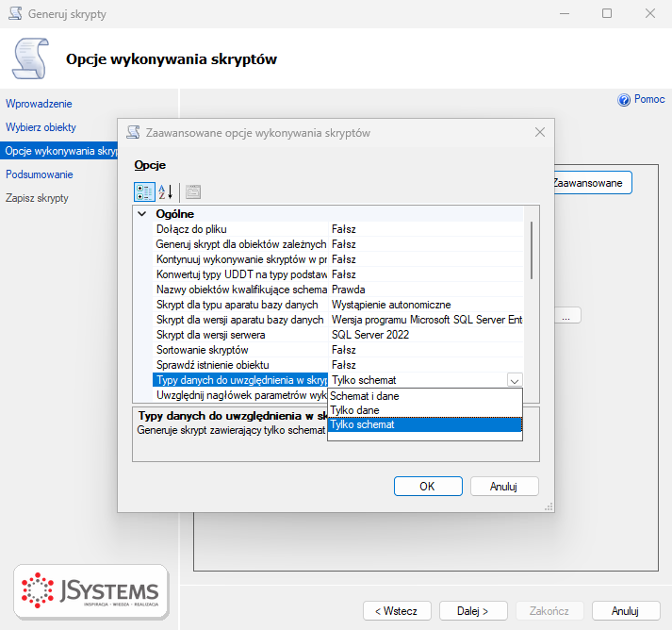Switch property grid to Categorized view
The image size is (672, 630).
144,191
